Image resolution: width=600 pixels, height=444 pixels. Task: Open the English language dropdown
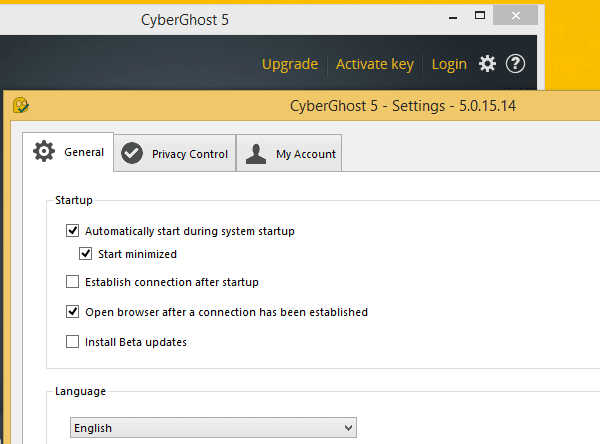(x=213, y=428)
